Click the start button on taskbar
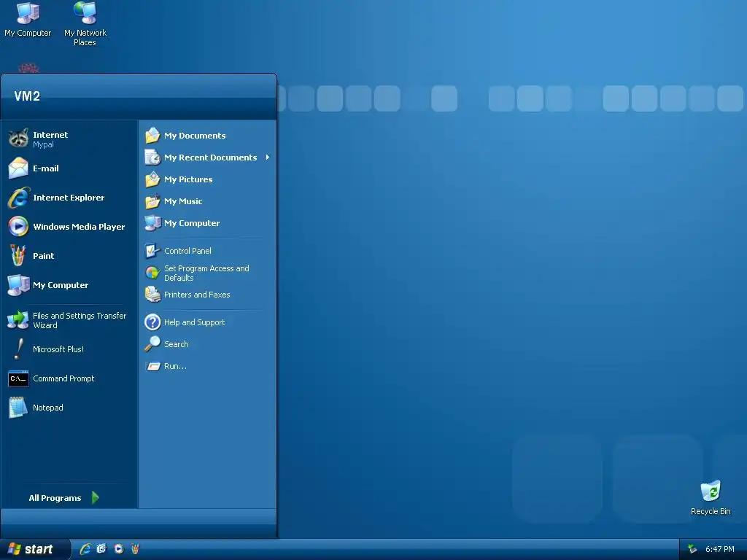This screenshot has width=747, height=560. (x=34, y=550)
